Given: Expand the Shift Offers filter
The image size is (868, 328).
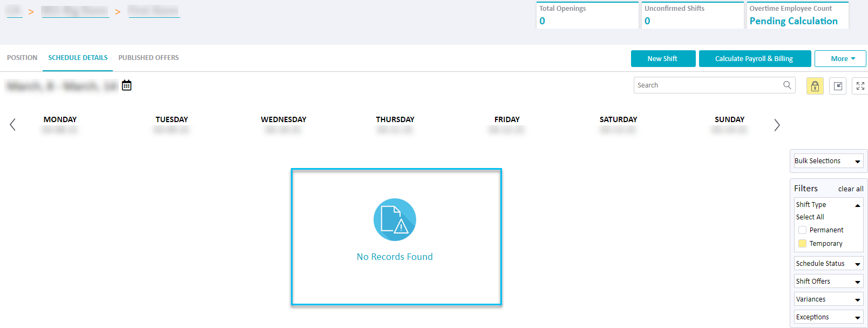Looking at the screenshot, I should pyautogui.click(x=829, y=282).
